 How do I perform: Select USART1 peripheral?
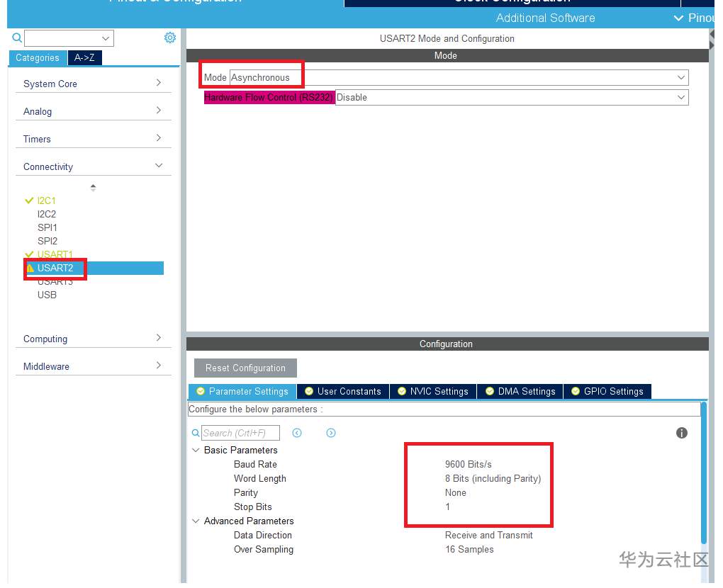click(x=55, y=254)
